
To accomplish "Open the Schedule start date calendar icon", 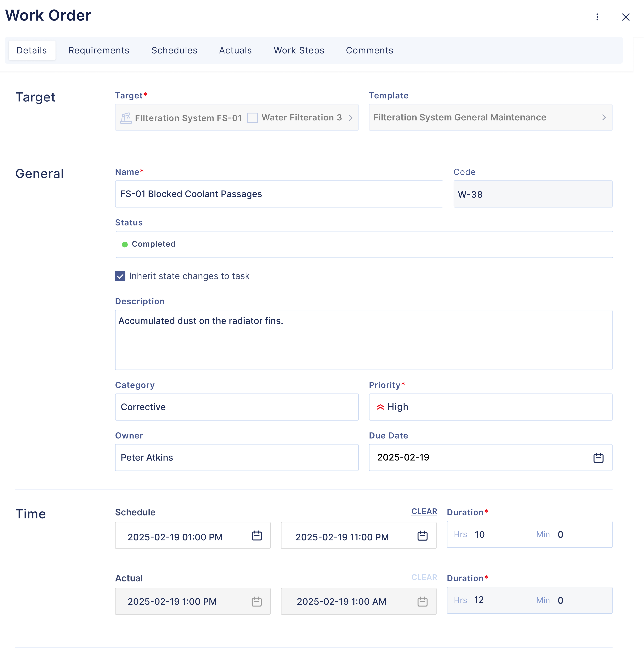I will pos(257,536).
